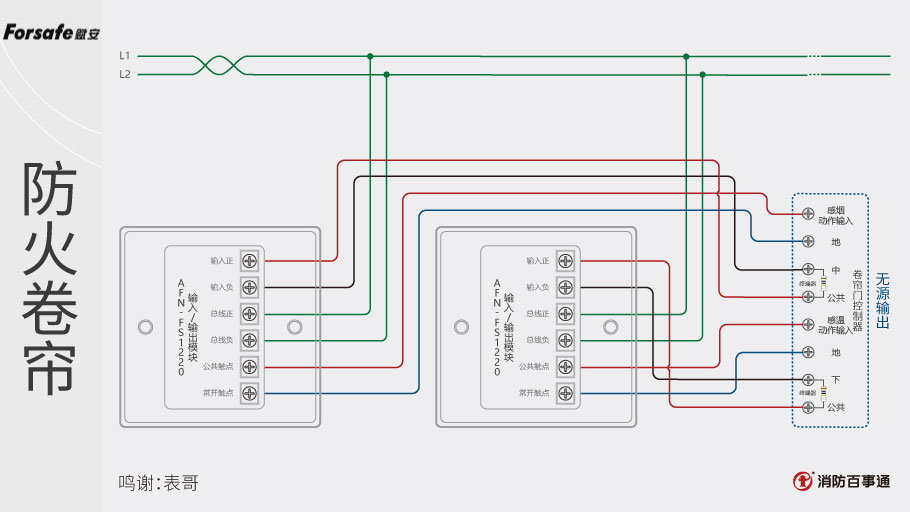
Task: Select left module's 常开触点 terminal
Action: click(249, 393)
